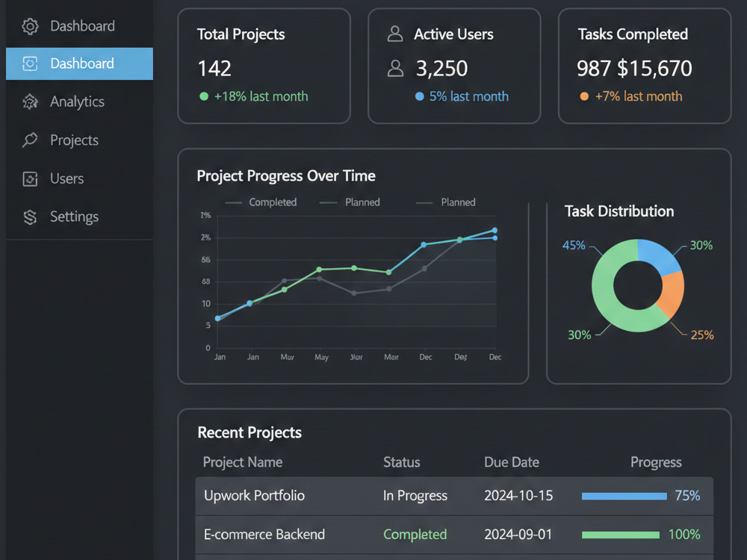The height and width of the screenshot is (560, 747).
Task: Sort by the Progress column header
Action: point(656,462)
